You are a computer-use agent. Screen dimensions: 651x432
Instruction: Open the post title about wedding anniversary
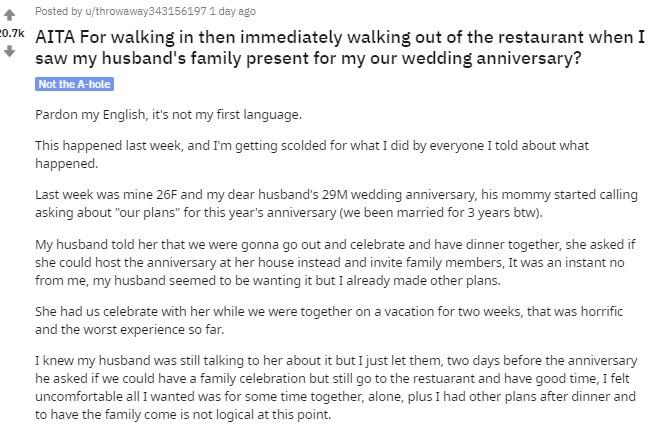click(x=340, y=48)
